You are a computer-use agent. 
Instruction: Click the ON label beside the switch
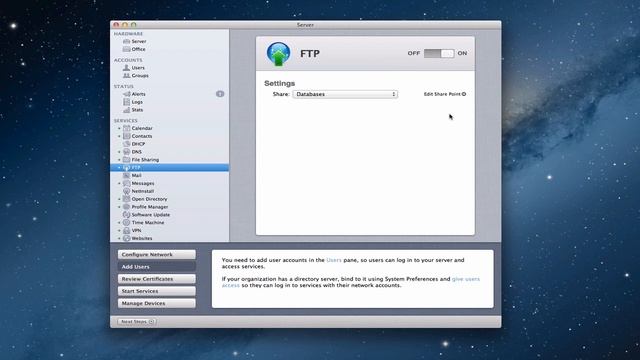coord(462,53)
